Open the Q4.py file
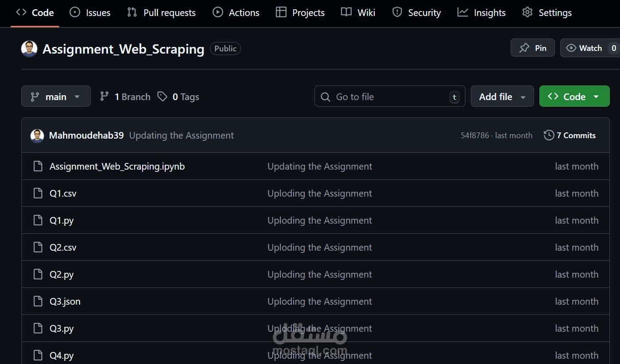 (62, 356)
